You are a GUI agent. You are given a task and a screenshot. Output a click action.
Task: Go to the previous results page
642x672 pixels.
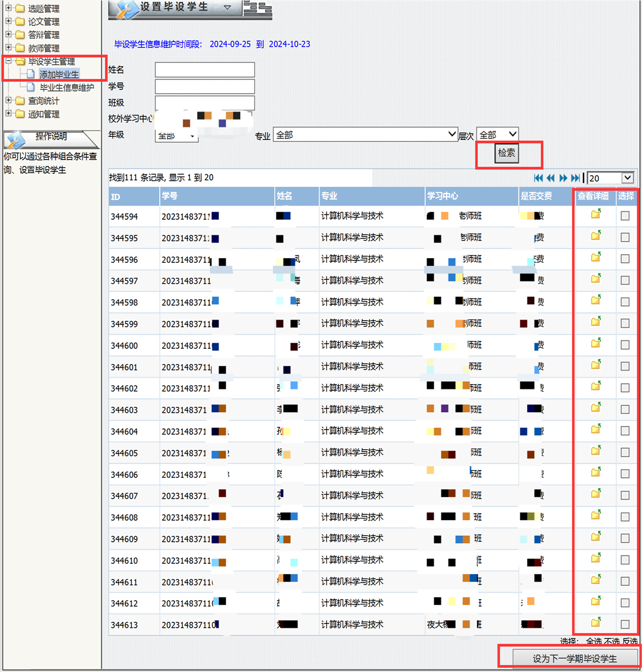[551, 178]
